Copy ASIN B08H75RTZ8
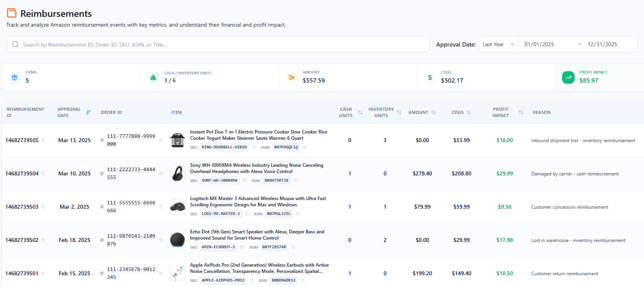Viewport: 644px width, 287px height. [296, 181]
